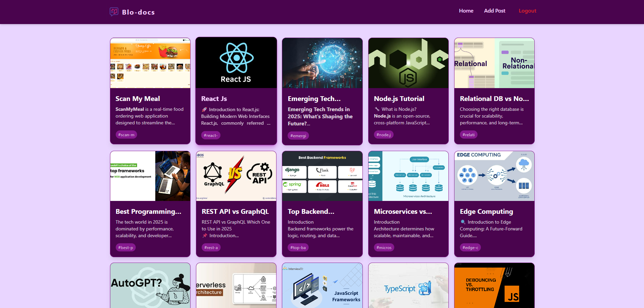Viewport: 644px width, 308px height.
Task: Go to Add Post page
Action: [x=494, y=11]
